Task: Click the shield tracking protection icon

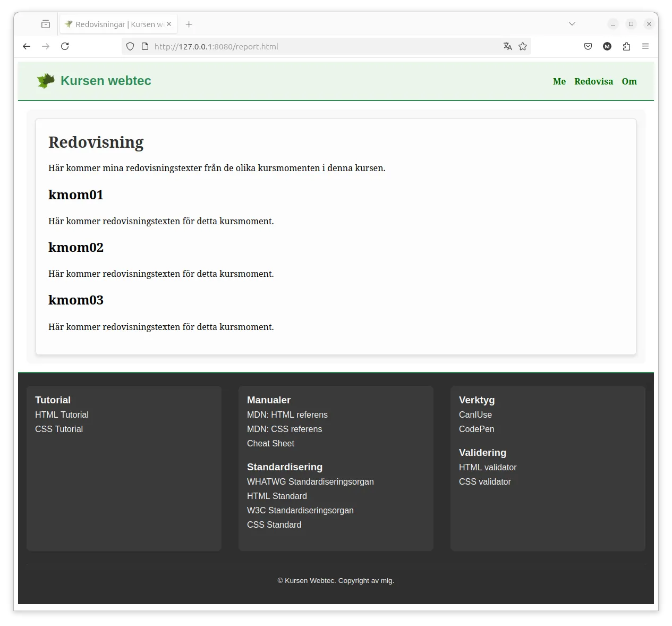Action: pyautogui.click(x=130, y=46)
